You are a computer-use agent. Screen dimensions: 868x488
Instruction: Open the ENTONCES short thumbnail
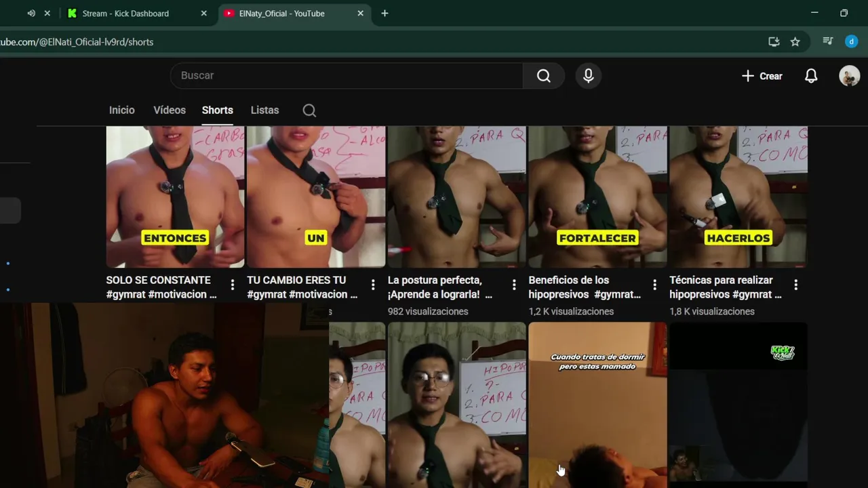(x=175, y=197)
